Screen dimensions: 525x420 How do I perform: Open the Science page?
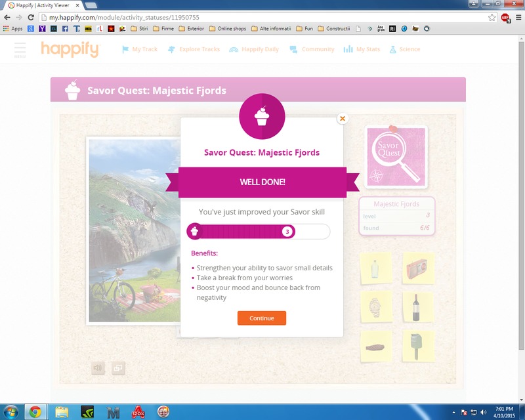pyautogui.click(x=405, y=49)
